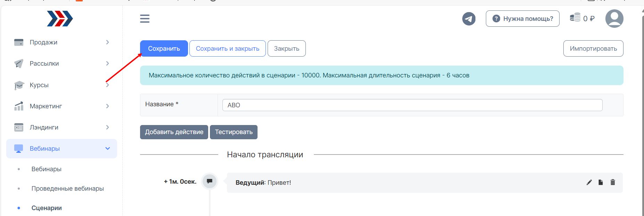Open the Проведенные вебинары submenu item
The height and width of the screenshot is (216, 644).
[67, 189]
